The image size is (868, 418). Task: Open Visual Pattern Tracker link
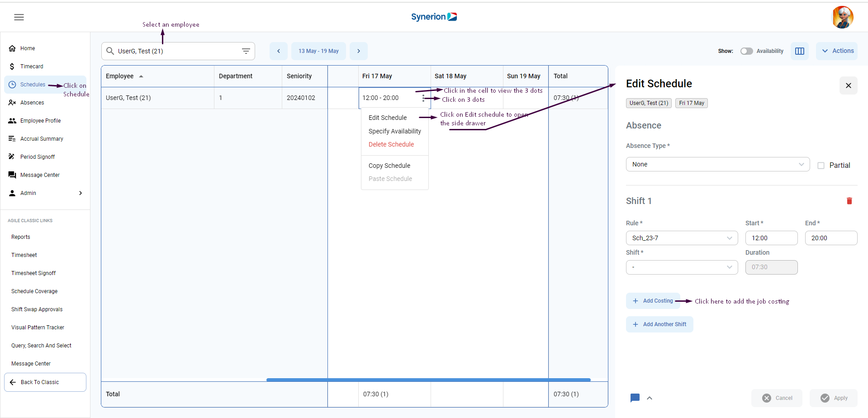click(38, 328)
